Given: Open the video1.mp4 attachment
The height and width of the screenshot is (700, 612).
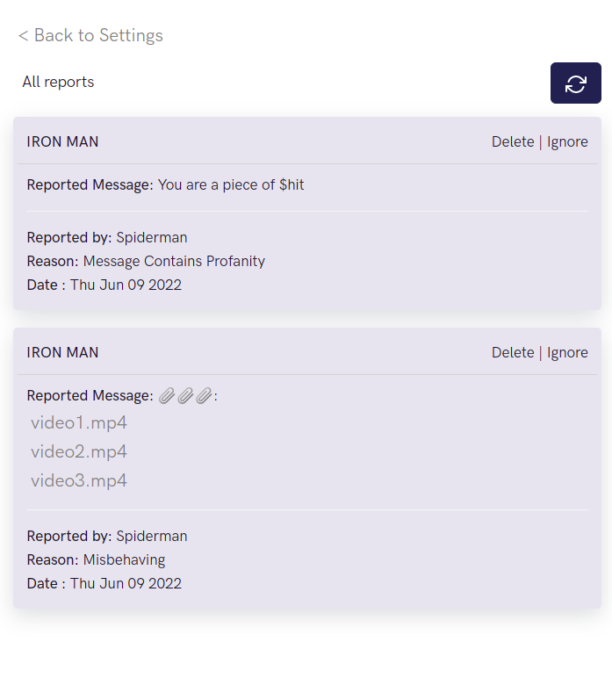Looking at the screenshot, I should (79, 422).
